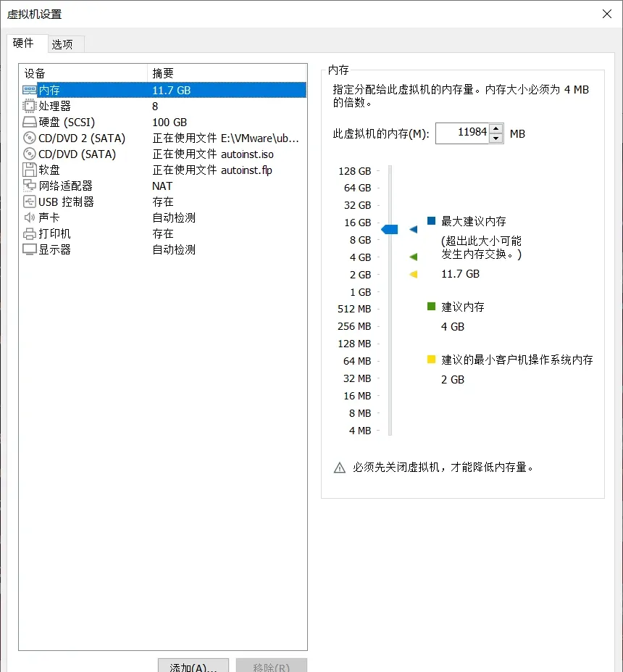Click the printer icon for 打印机

(29, 233)
